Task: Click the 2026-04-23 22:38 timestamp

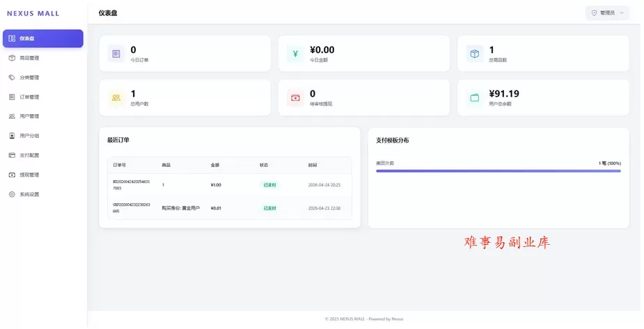Action: (x=324, y=208)
